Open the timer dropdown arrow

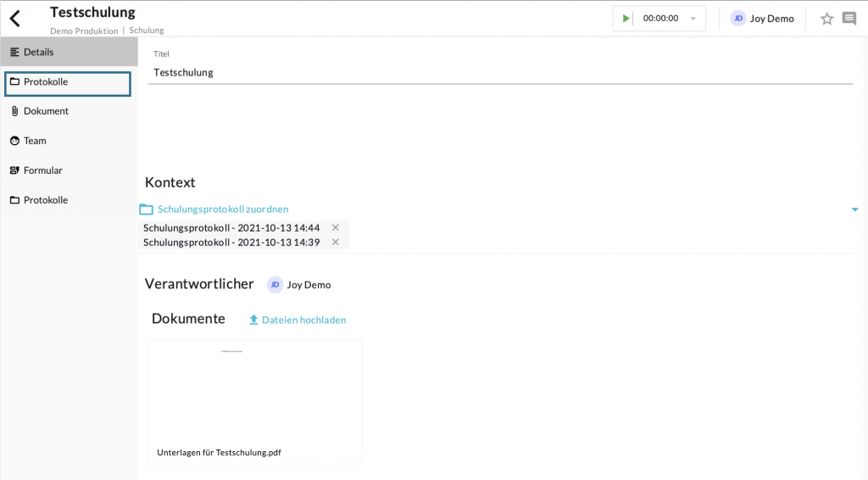point(693,19)
